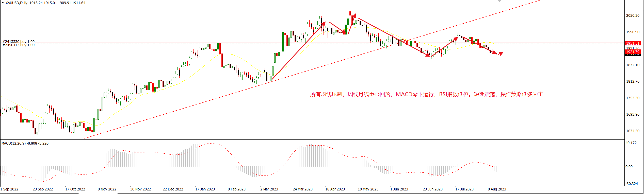Viewport: 644px width, 194px height.
Task: Click the small triangle before XAUUSD,Daily
Action: pos(3,3)
